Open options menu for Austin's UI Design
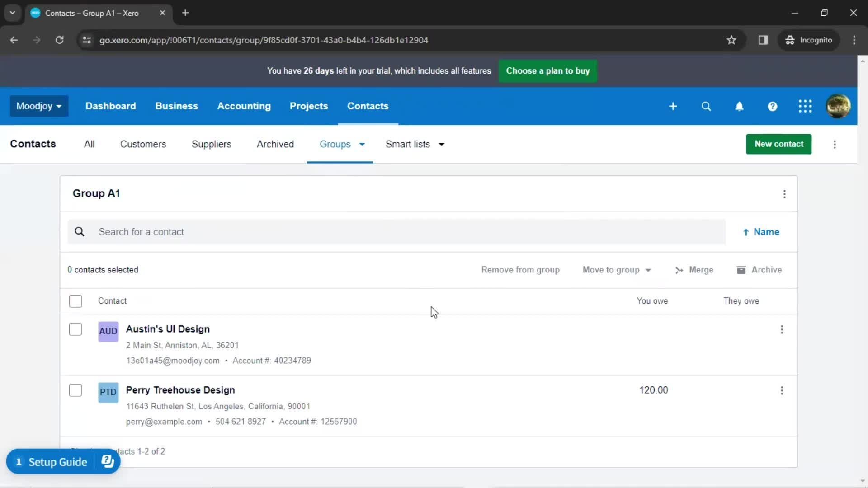Viewport: 868px width, 488px height. pyautogui.click(x=782, y=329)
